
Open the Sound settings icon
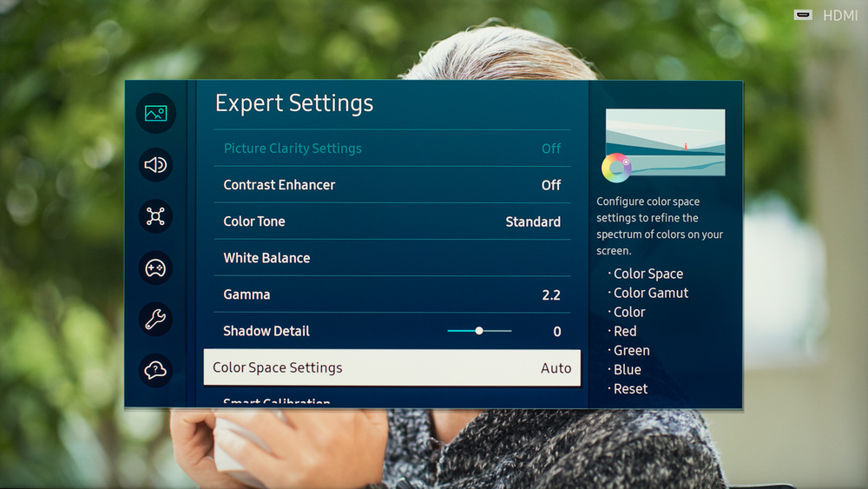click(155, 165)
